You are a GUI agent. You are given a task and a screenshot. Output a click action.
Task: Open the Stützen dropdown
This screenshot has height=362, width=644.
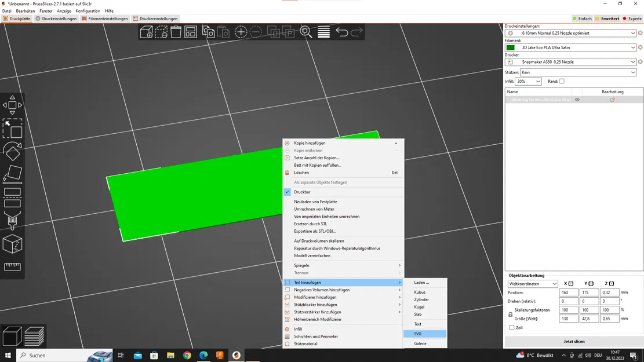pos(578,72)
